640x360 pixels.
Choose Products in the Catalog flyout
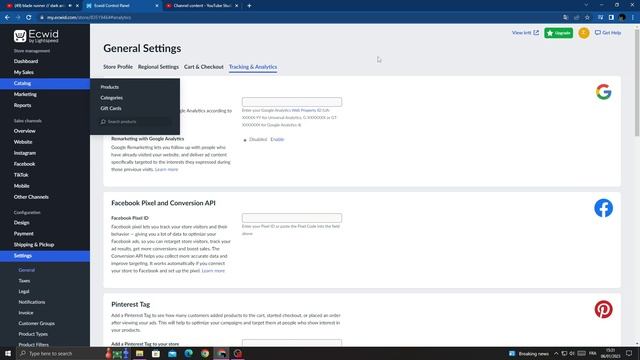(x=109, y=87)
